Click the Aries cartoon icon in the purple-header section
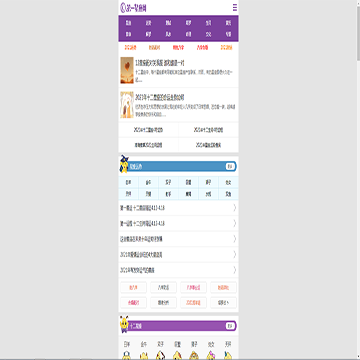The height and width of the screenshot is (360, 360). tap(126, 356)
